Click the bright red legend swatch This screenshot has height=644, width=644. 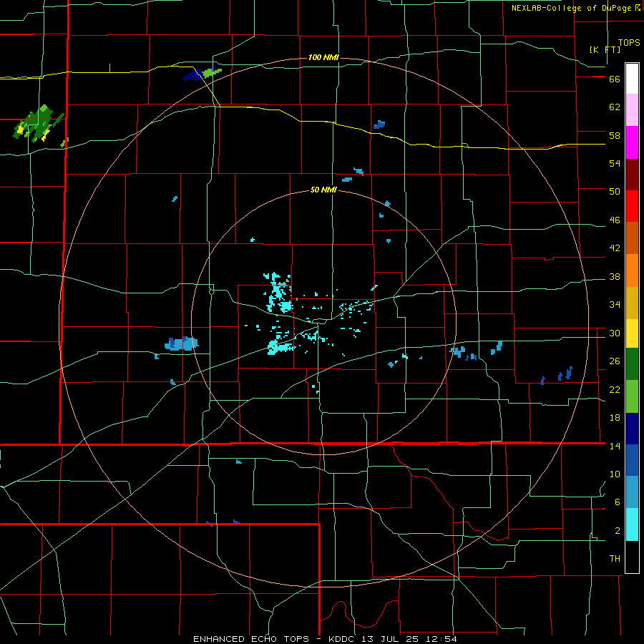tap(632, 206)
